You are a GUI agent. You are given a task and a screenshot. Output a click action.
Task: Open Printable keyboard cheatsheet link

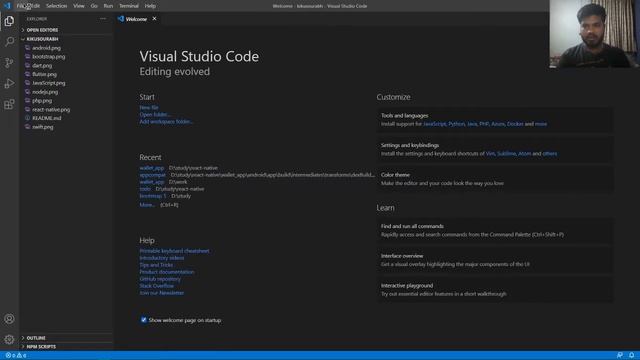[x=174, y=251]
